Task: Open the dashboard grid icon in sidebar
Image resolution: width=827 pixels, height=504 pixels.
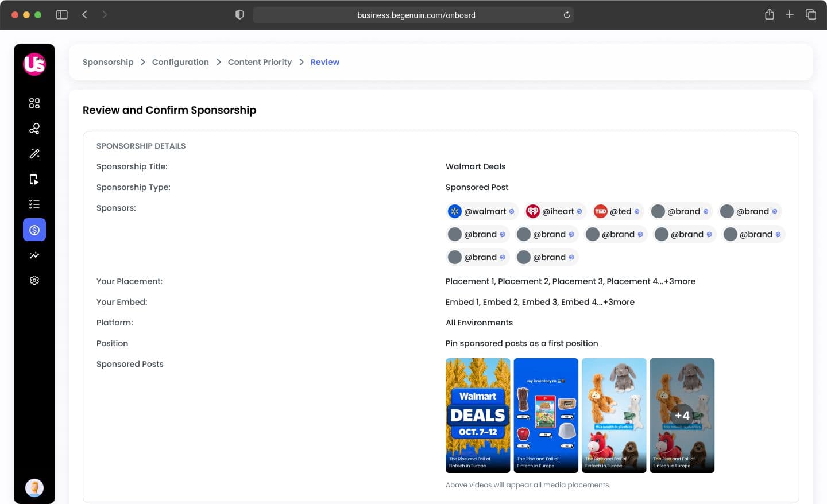Action: pyautogui.click(x=34, y=103)
